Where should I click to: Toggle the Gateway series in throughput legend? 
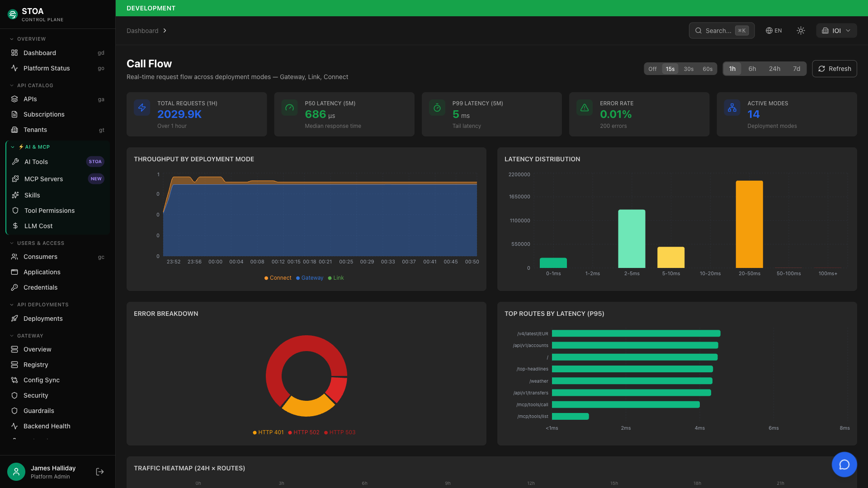pos(310,278)
